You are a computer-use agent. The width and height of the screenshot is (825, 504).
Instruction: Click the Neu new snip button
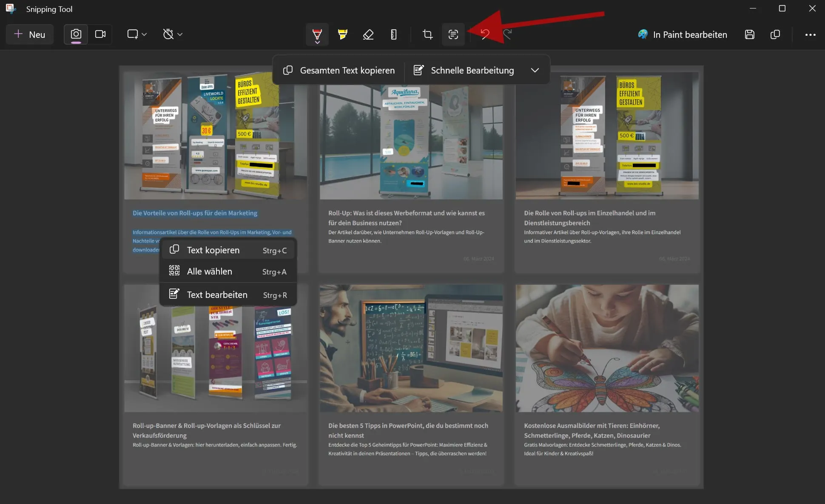pyautogui.click(x=30, y=34)
